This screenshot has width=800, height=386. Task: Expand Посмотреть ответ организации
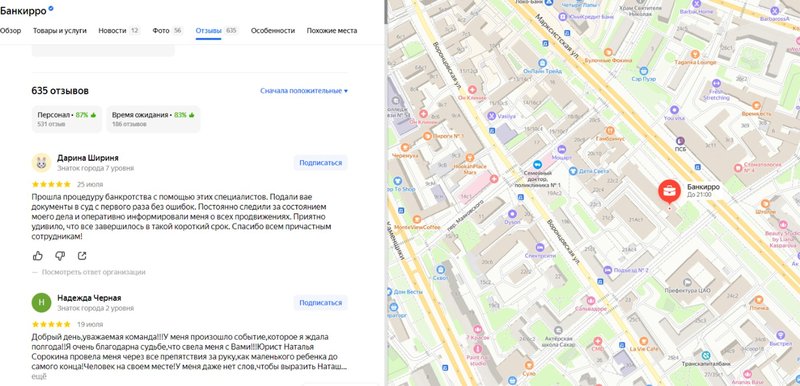[93, 272]
